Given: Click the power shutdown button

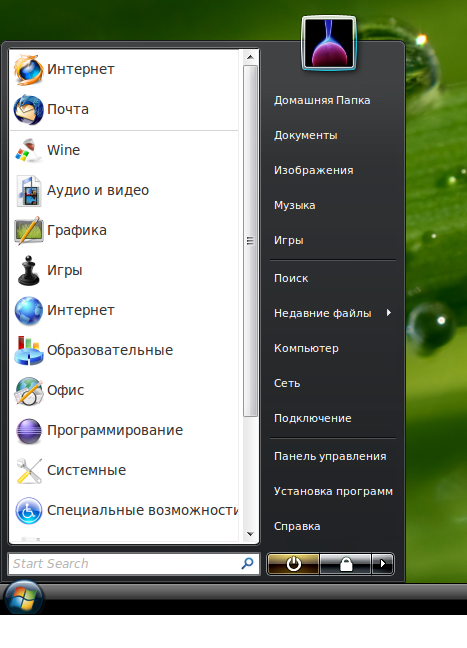Looking at the screenshot, I should tap(293, 564).
